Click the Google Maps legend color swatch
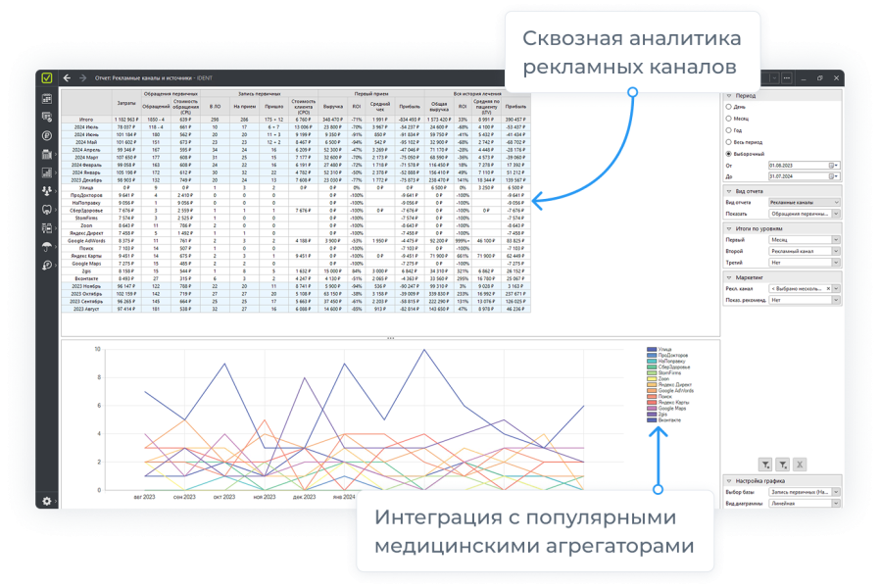The image size is (880, 588). (651, 409)
